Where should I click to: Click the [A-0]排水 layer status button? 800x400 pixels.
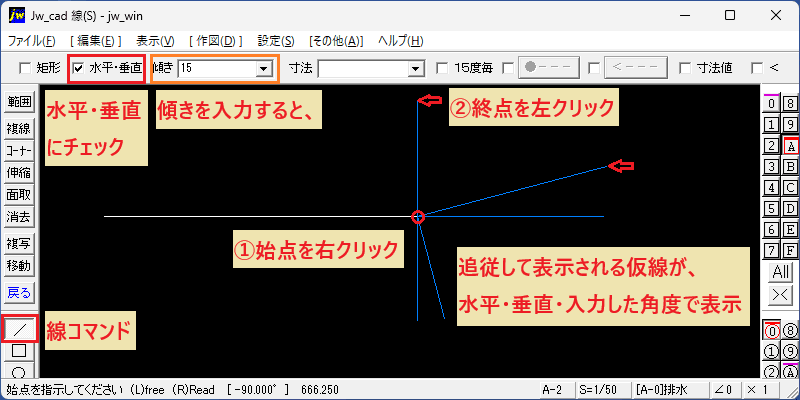point(669,390)
